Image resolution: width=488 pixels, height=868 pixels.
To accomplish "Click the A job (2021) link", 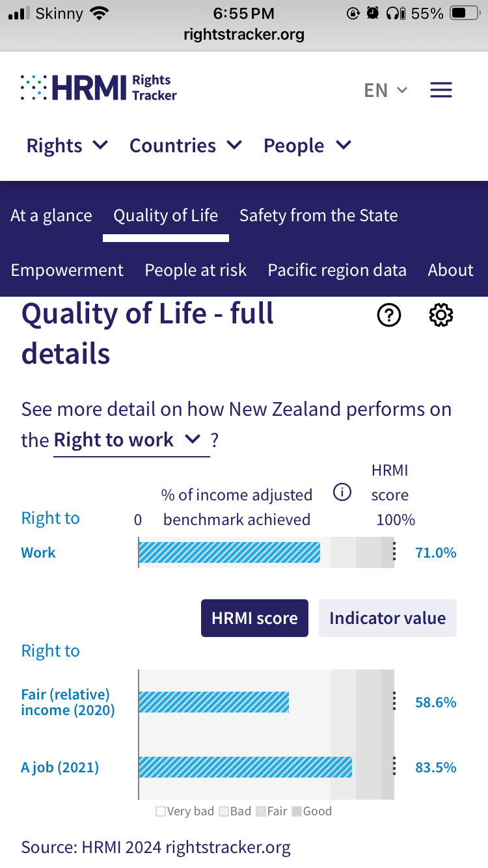I will coord(60,767).
